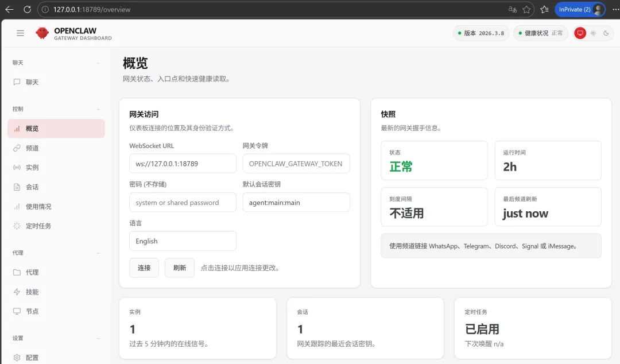Go back with browser back arrow
This screenshot has width=620, height=364.
(x=10, y=10)
